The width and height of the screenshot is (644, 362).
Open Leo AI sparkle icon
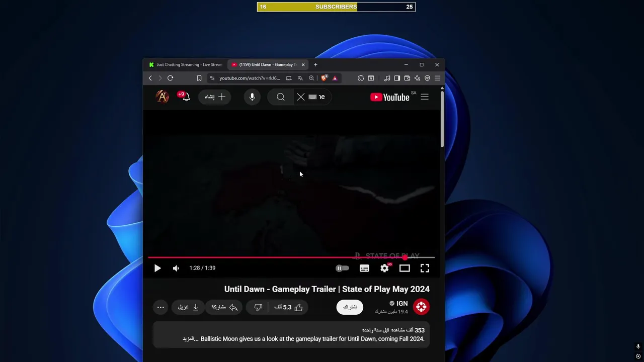417,78
